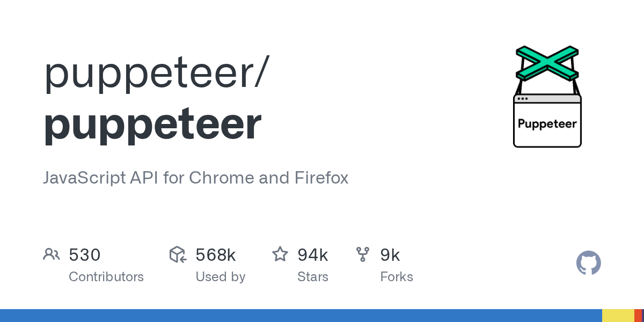This screenshot has width=644, height=322.
Task: Click the Forks label
Action: [x=397, y=277]
